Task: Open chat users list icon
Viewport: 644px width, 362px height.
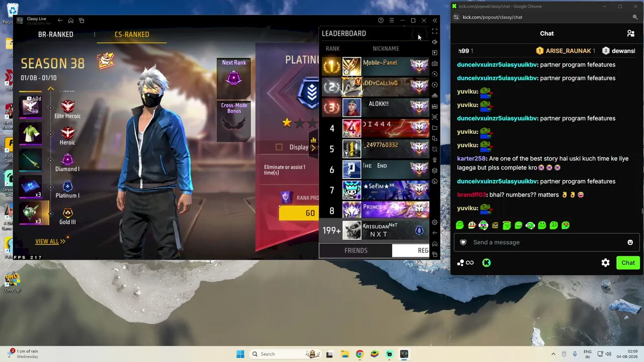Action: point(630,34)
